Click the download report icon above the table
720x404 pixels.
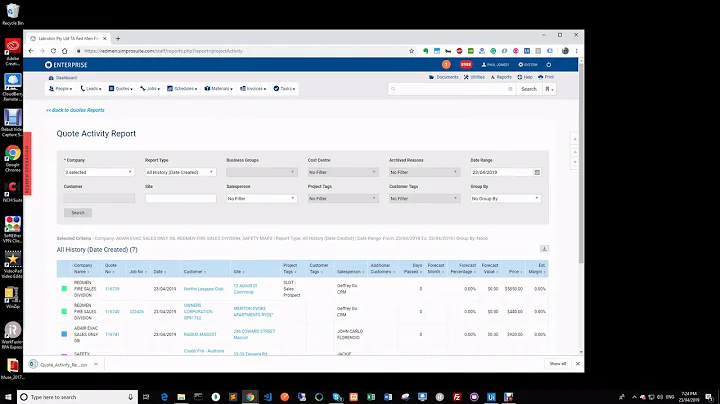coord(544,249)
